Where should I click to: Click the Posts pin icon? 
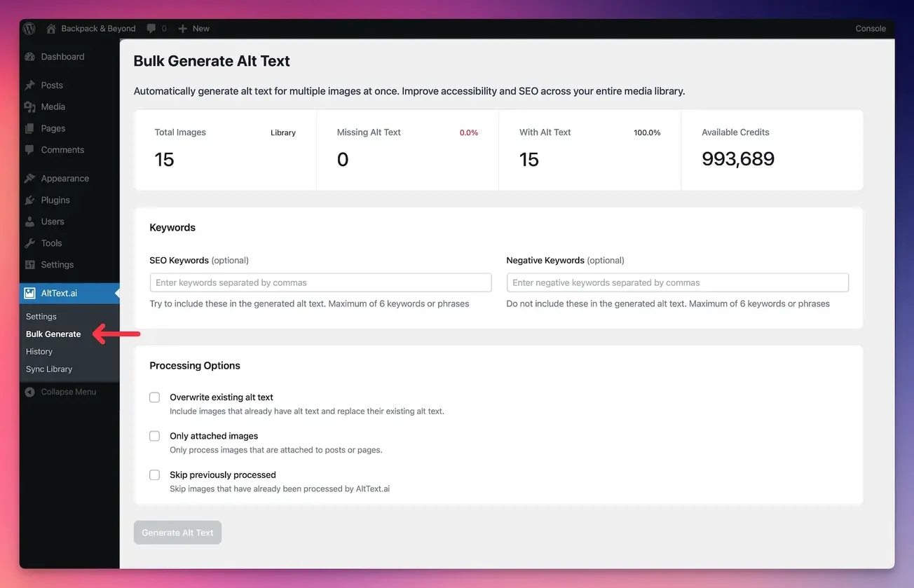click(x=29, y=86)
